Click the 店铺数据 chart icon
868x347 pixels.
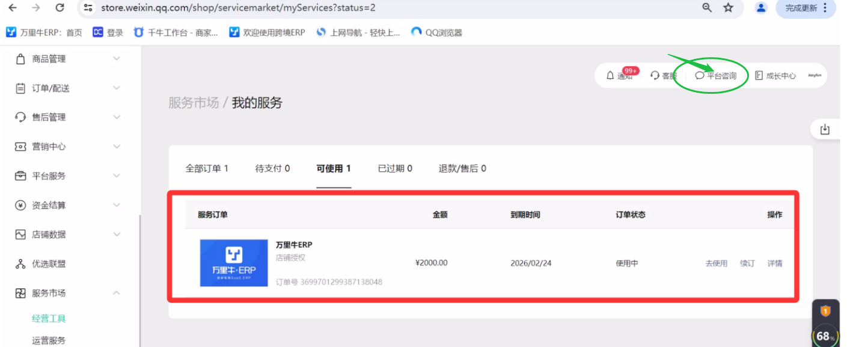click(x=20, y=235)
